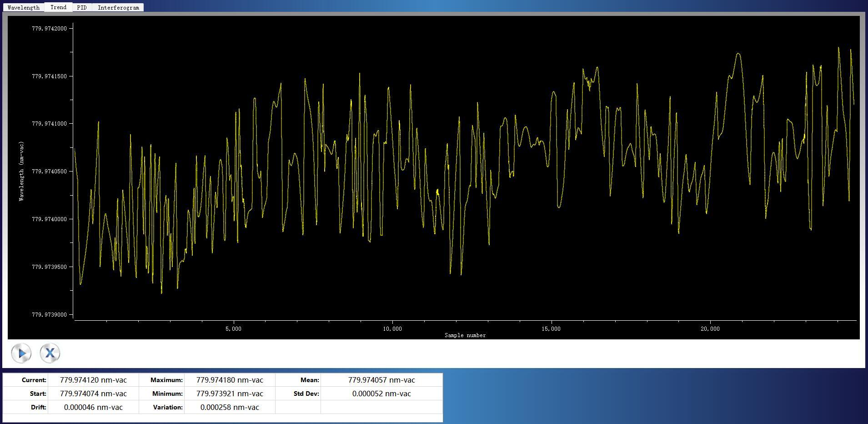Screen dimensions: 868x424
Task: Select the Trend tab
Action: pyautogui.click(x=58, y=7)
